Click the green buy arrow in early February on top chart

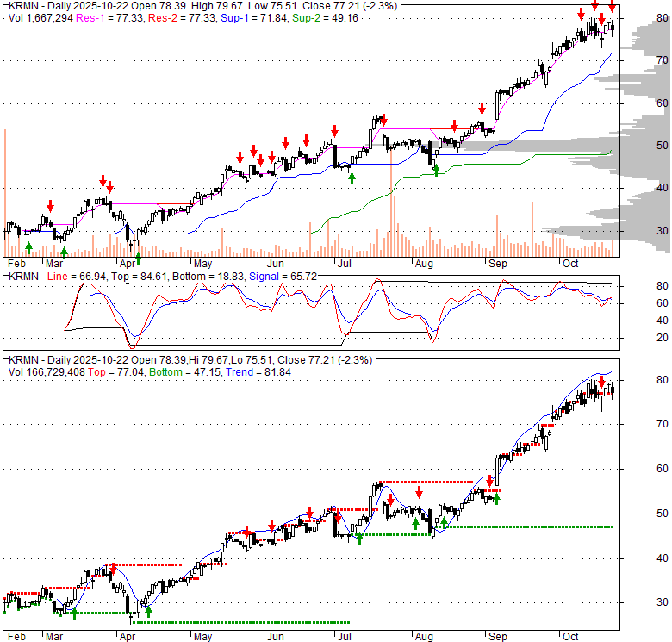(29, 247)
